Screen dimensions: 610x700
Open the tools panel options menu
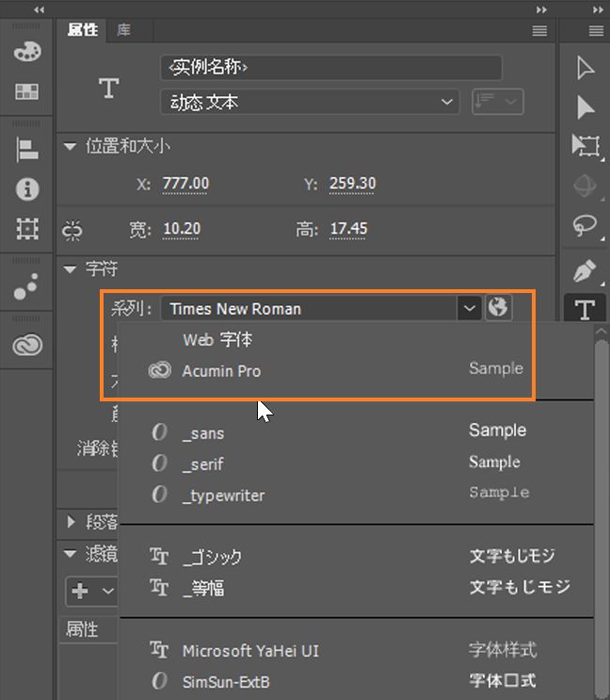point(596,31)
